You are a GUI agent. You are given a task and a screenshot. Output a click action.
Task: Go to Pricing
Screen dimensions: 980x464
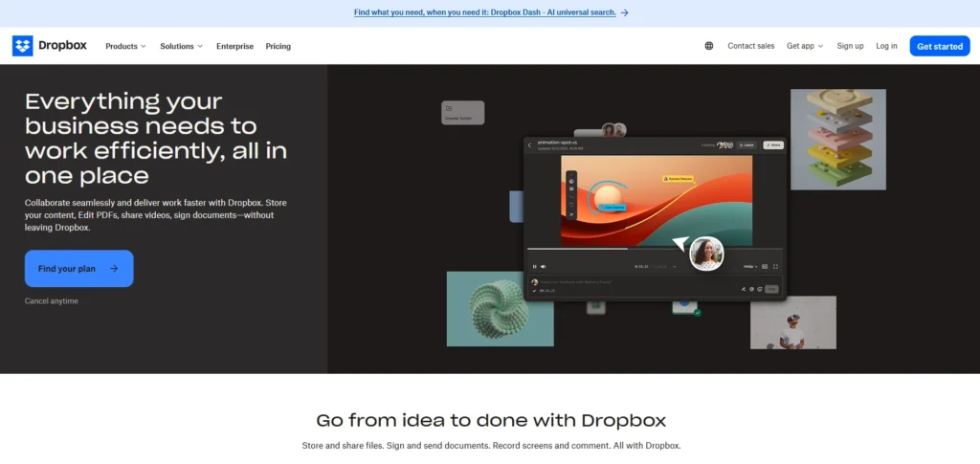pos(278,46)
